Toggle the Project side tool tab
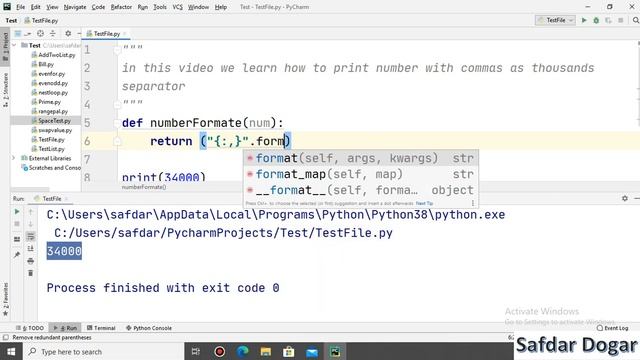Image resolution: width=640 pixels, height=360 pixels. (x=5, y=47)
